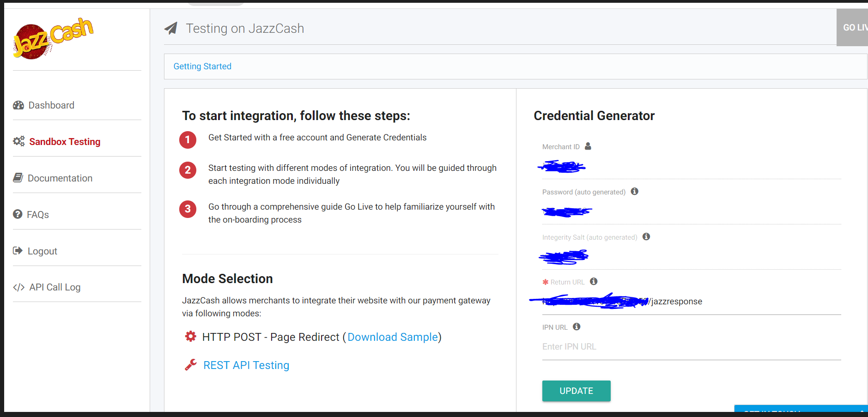This screenshot has width=868, height=417.
Task: Open the IPN URL info tooltip icon
Action: click(576, 326)
